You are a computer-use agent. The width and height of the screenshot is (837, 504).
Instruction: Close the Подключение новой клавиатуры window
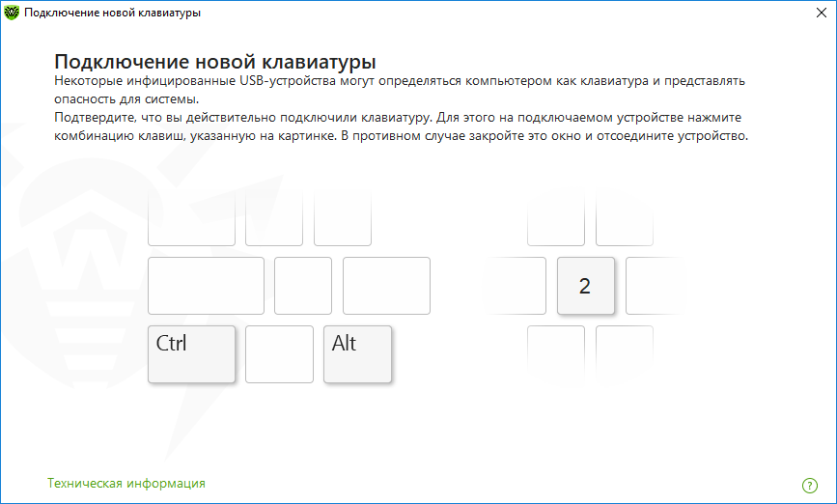coord(821,13)
